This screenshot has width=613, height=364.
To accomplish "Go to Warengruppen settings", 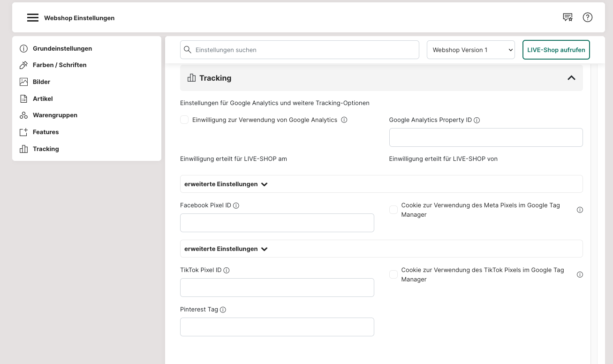I will pos(55,115).
